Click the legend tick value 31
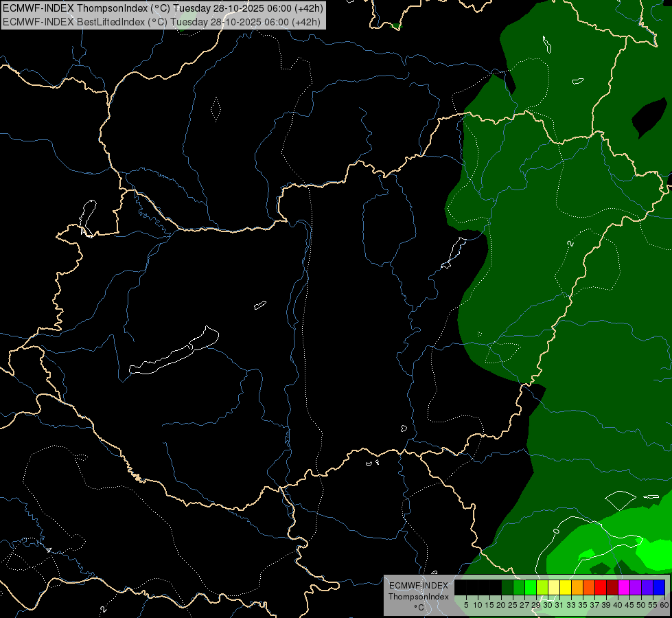This screenshot has width=672, height=618. click(559, 605)
